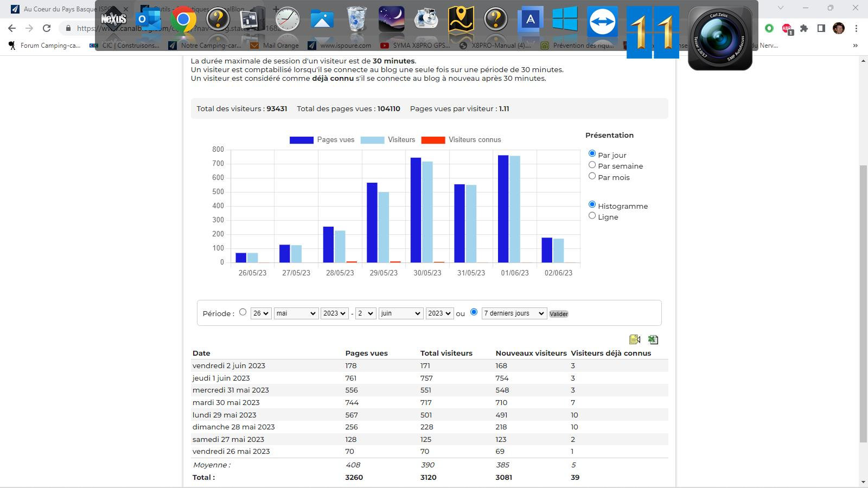Open the Outlook icon in the dock

pyautogui.click(x=149, y=20)
